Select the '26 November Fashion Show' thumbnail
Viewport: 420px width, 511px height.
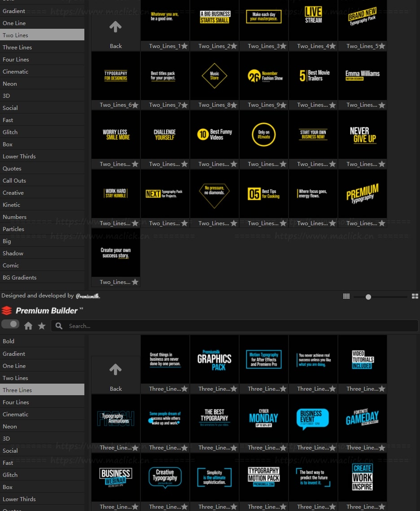click(x=264, y=76)
